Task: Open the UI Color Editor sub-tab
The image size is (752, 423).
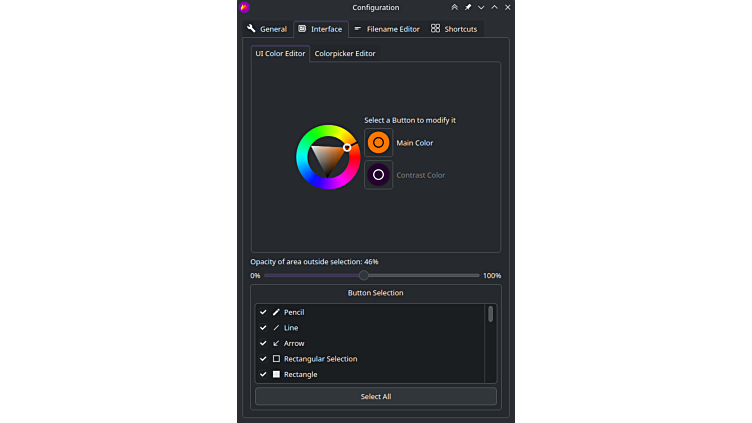Action: click(280, 54)
